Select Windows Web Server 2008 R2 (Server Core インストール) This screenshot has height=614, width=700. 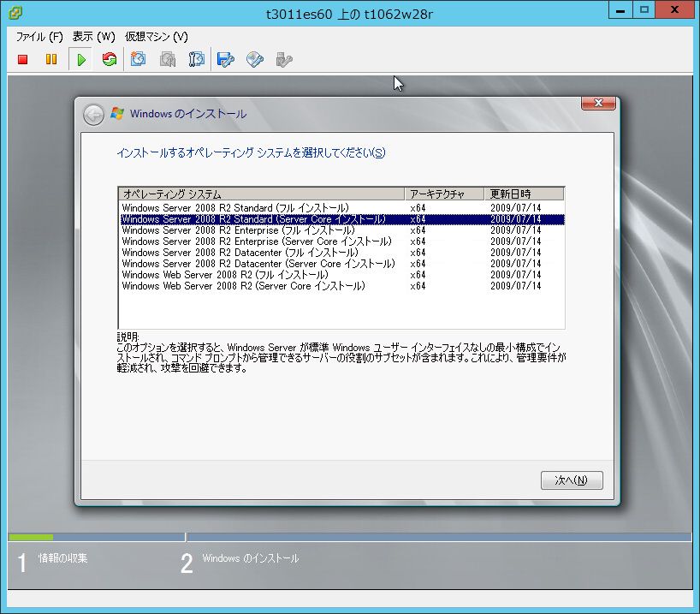(342, 286)
